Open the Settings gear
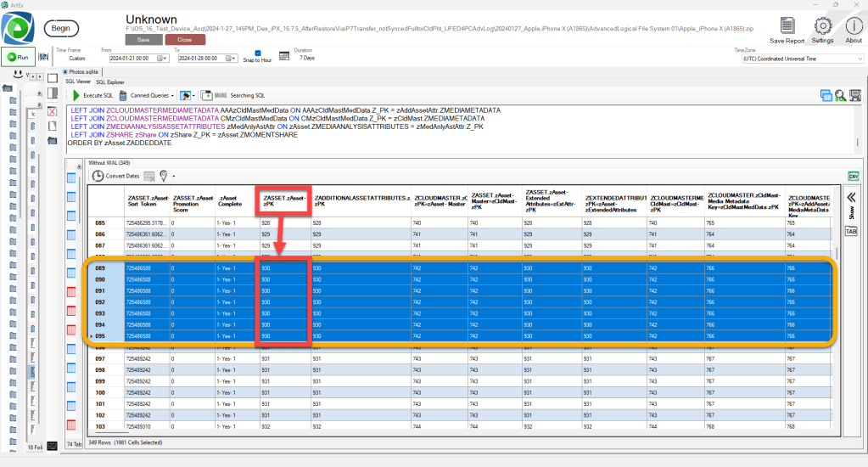The height and width of the screenshot is (467, 868). (x=822, y=27)
